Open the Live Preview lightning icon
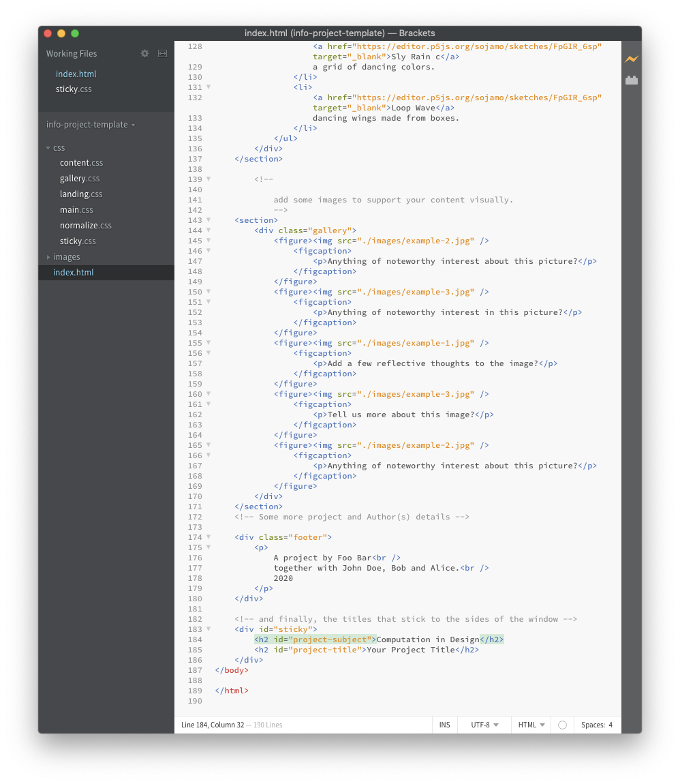Image resolution: width=680 pixels, height=784 pixels. click(632, 59)
